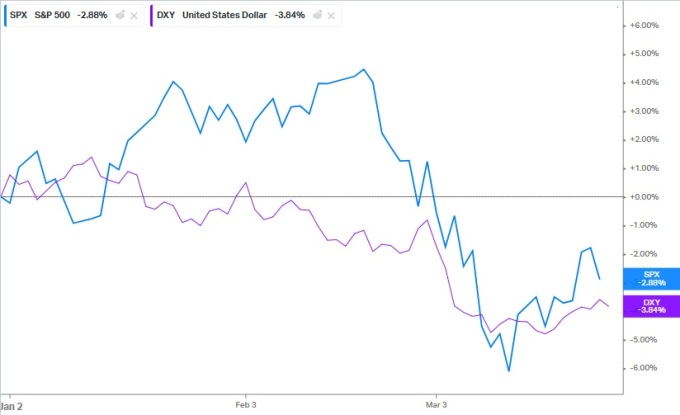
Task: Click the DXY ticker label in legend
Action: pyautogui.click(x=164, y=16)
